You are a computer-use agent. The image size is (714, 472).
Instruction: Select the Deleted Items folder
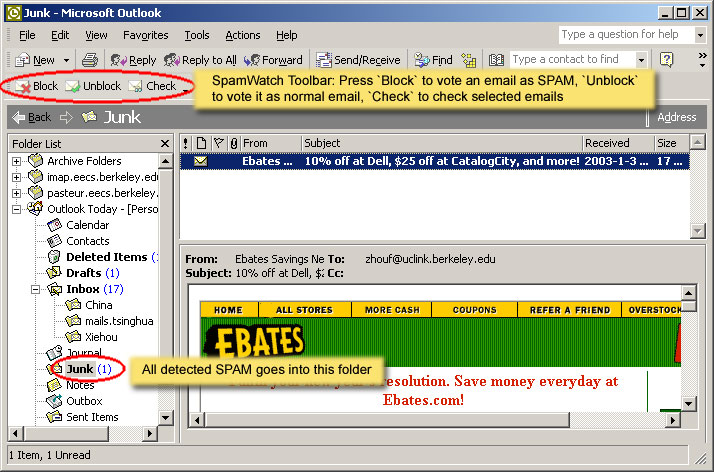tap(107, 257)
